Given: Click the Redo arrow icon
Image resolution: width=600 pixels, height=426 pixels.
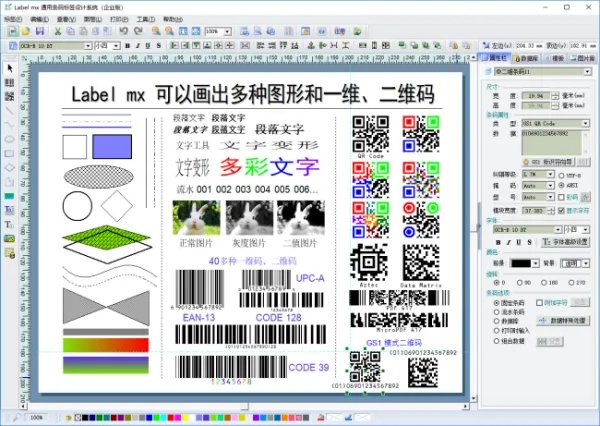Looking at the screenshot, I should [x=136, y=31].
